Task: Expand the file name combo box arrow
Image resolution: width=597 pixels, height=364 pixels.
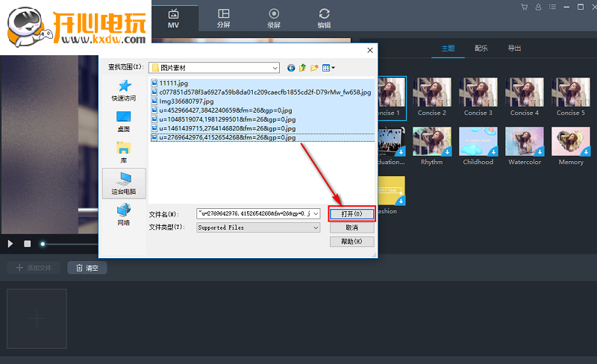Action: point(316,213)
